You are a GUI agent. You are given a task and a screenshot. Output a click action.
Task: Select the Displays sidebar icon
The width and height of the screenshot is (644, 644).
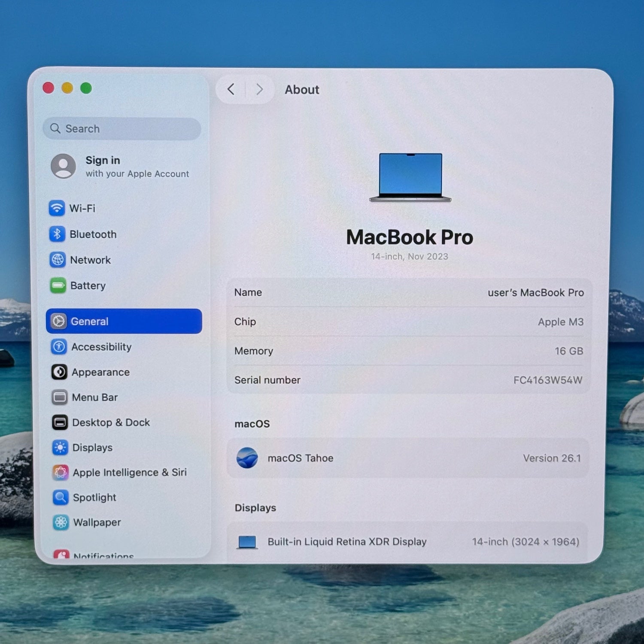pos(60,447)
